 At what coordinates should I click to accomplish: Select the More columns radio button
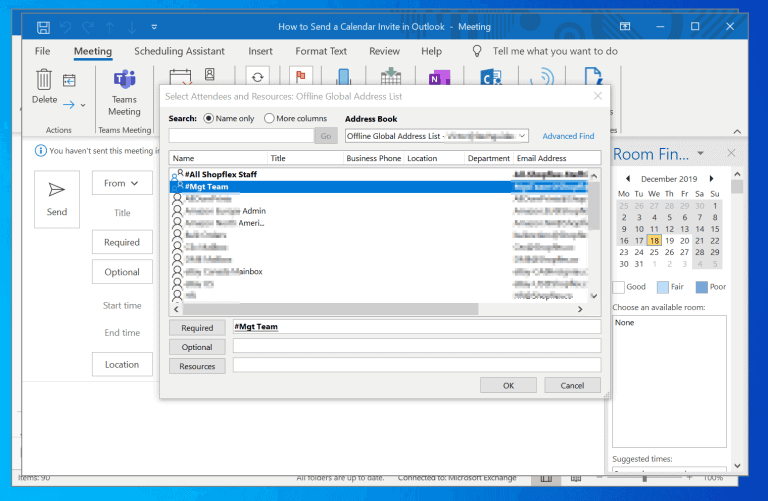(269, 118)
